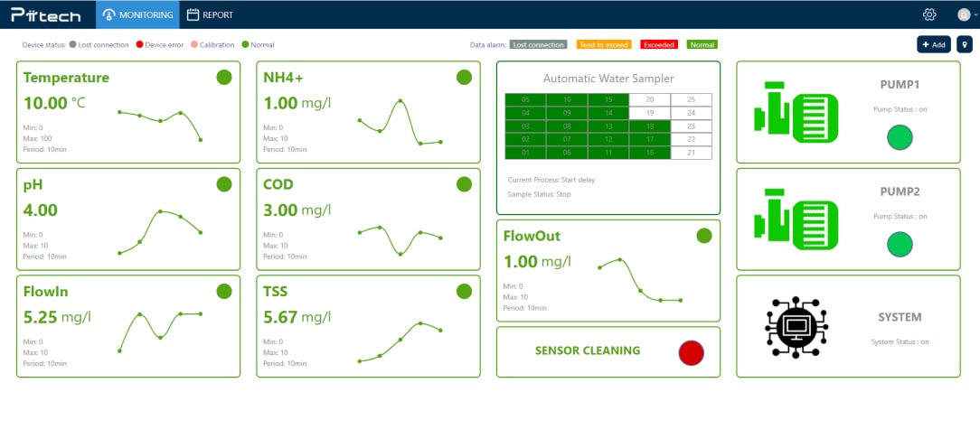
Task: Click the Temperature card title
Action: point(66,78)
